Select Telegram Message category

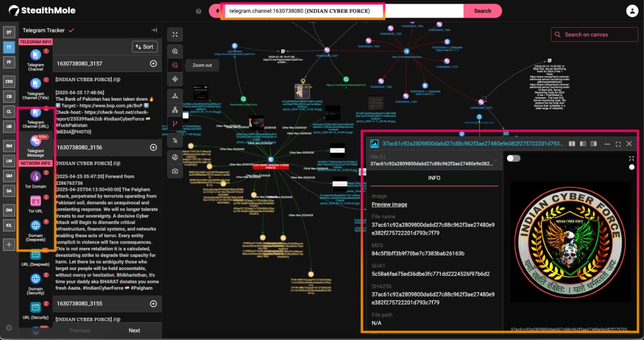(x=36, y=146)
